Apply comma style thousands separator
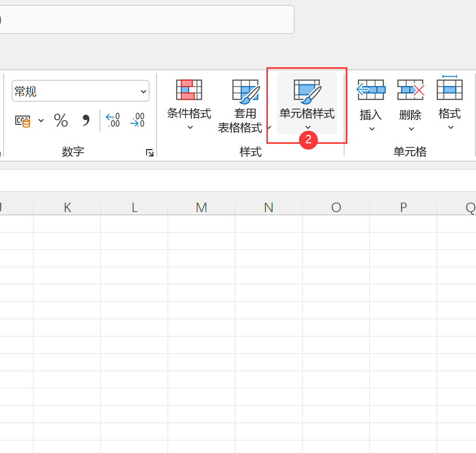 pyautogui.click(x=86, y=120)
